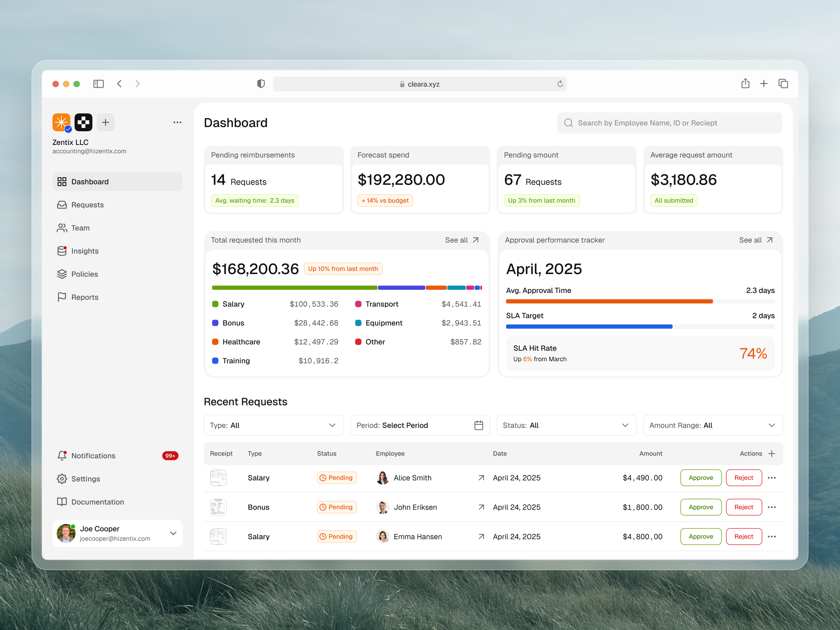Viewport: 840px width, 630px height.
Task: Open the Notifications bell with 99+ badge
Action: coord(93,456)
